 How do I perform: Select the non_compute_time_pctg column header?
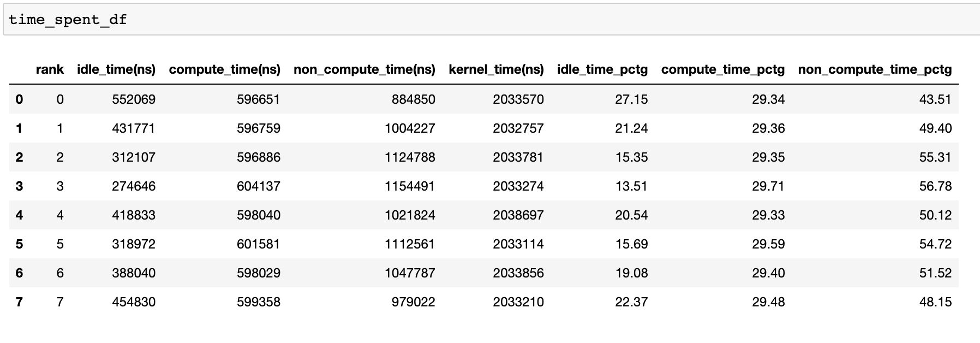874,69
